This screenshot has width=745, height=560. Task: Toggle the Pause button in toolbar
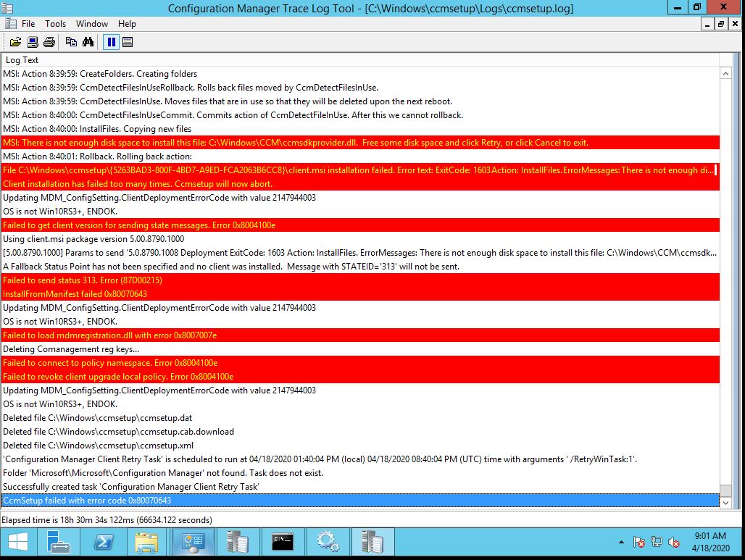click(x=111, y=42)
